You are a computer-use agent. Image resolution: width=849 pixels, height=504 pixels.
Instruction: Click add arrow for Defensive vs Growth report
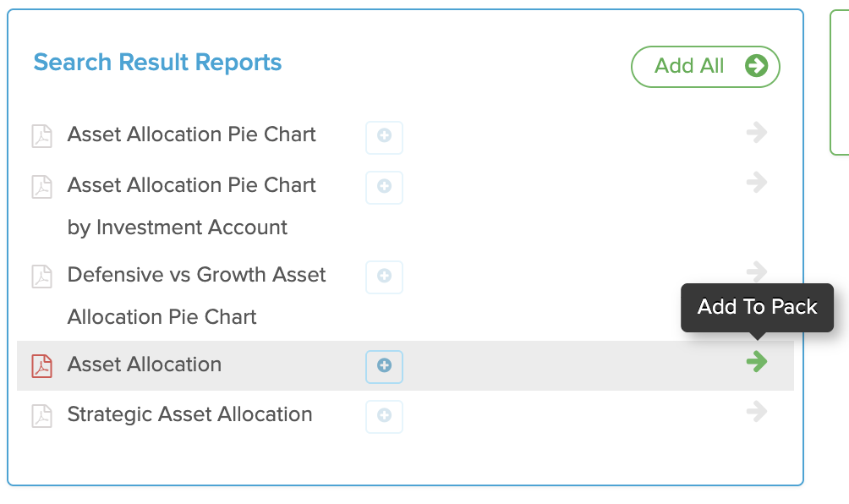(x=757, y=271)
